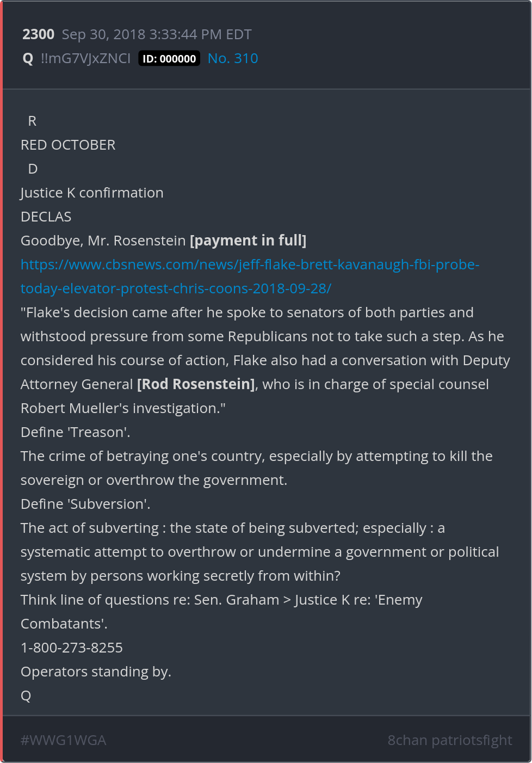Click the 8chan patriotsfight board label
Image resolution: width=532 pixels, height=763 pixels.
tap(449, 740)
